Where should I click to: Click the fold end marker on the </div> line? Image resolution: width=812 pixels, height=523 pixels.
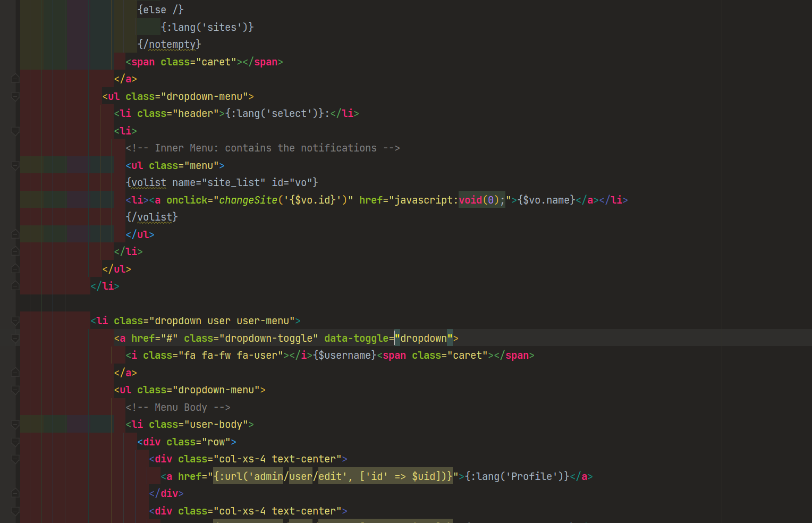pyautogui.click(x=15, y=494)
